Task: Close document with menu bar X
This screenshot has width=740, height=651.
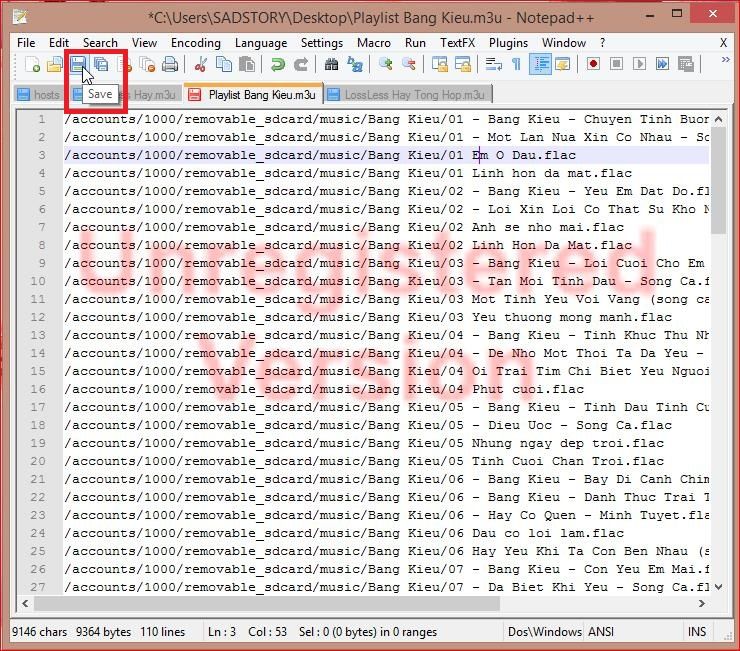Action: tap(723, 43)
